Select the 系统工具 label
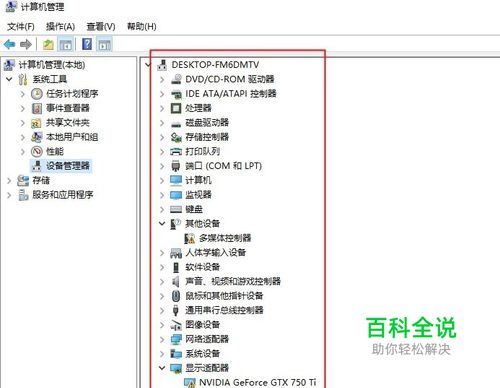 (x=50, y=79)
